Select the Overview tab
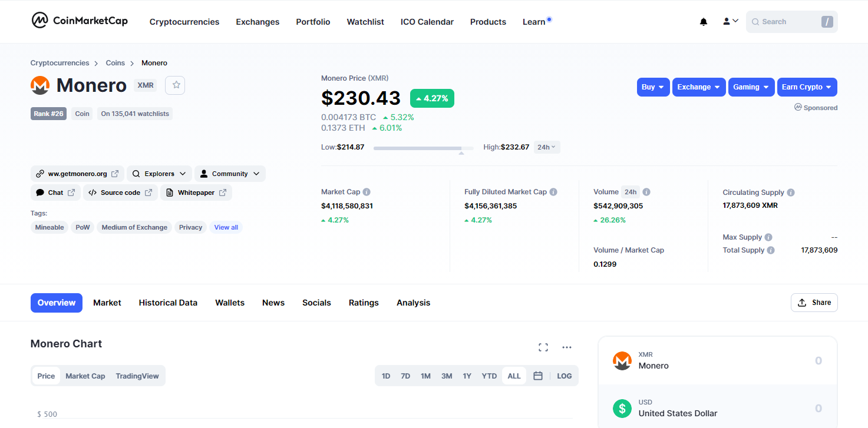 click(x=57, y=303)
